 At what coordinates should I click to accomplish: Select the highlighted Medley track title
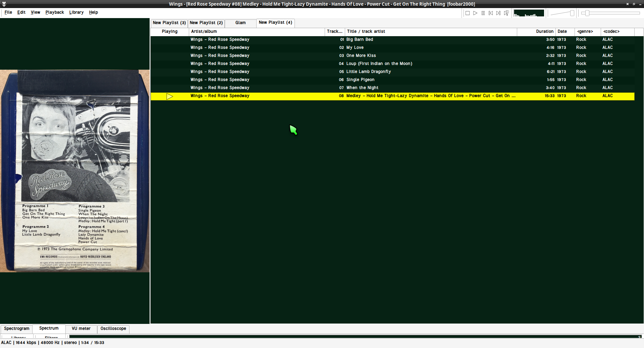point(431,96)
